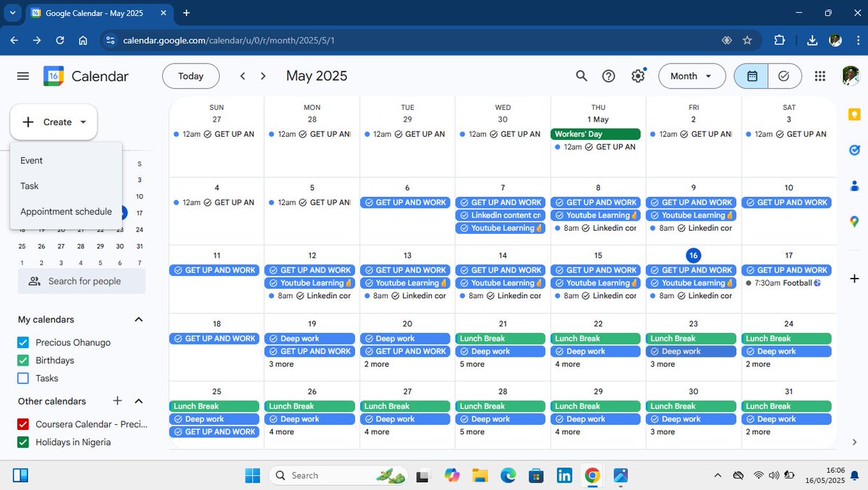Screen dimensions: 868x490
Task: Open browser downloads icon
Action: click(x=812, y=41)
